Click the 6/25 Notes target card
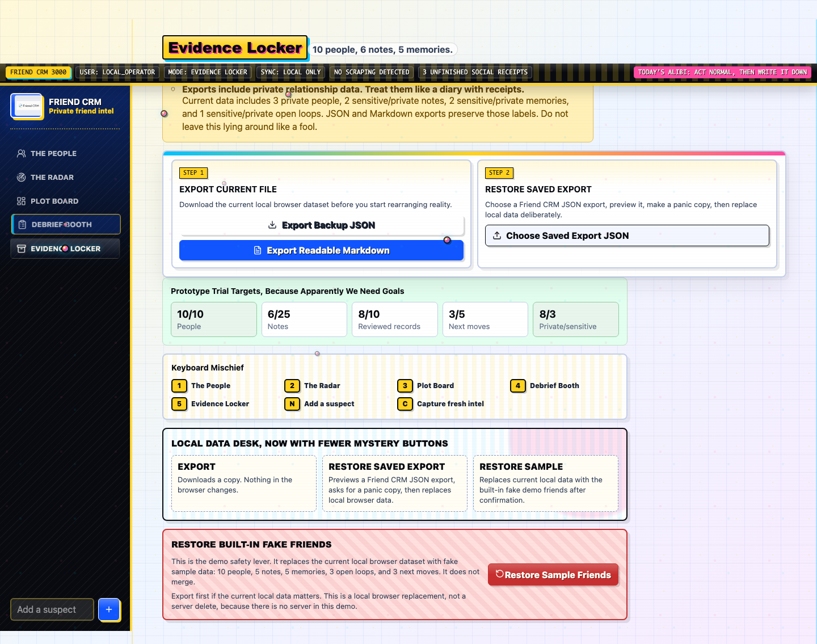The image size is (817, 644). coord(304,319)
